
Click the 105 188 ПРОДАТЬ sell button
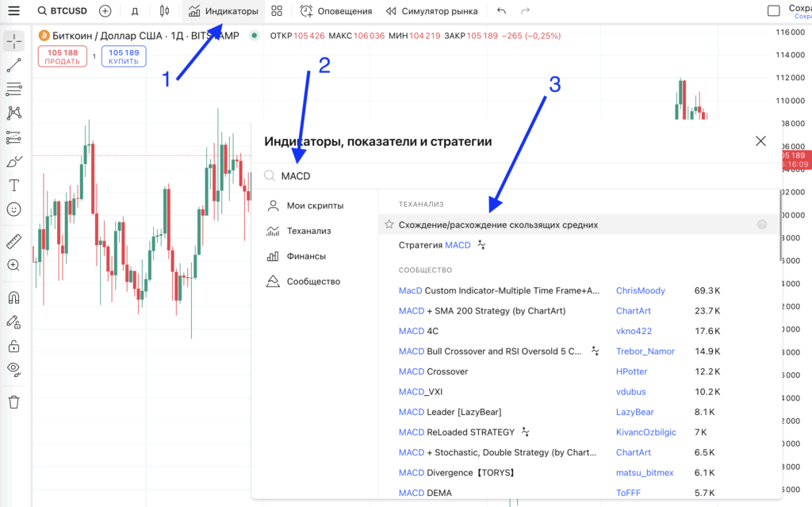pyautogui.click(x=63, y=56)
